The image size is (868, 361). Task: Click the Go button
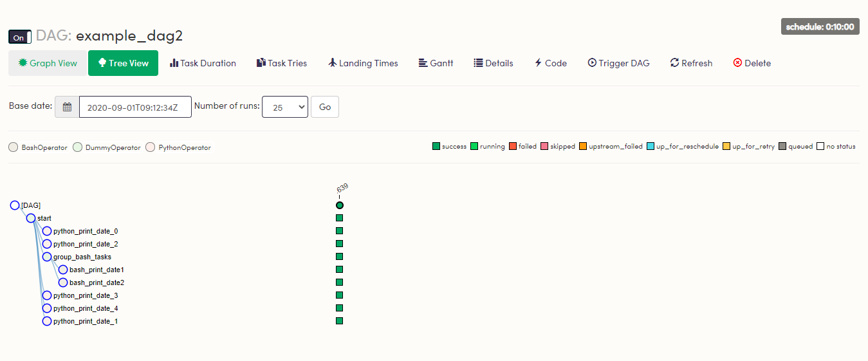pyautogui.click(x=325, y=107)
